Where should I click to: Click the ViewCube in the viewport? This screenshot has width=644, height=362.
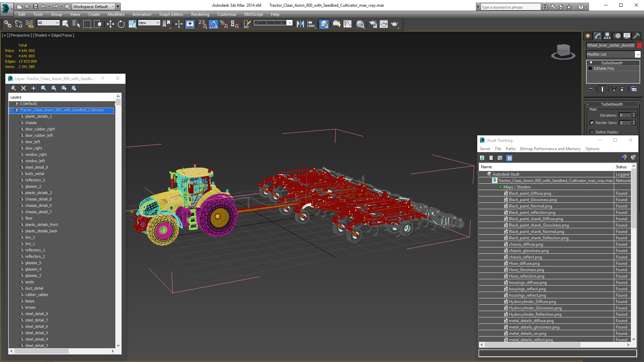[563, 51]
